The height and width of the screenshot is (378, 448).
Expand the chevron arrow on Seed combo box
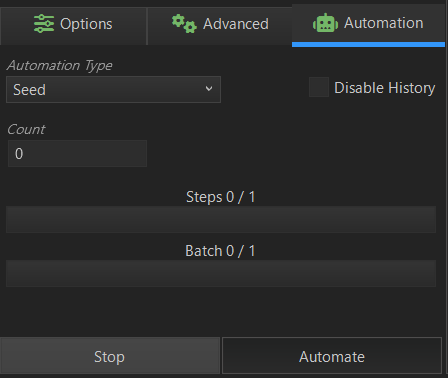pyautogui.click(x=209, y=89)
